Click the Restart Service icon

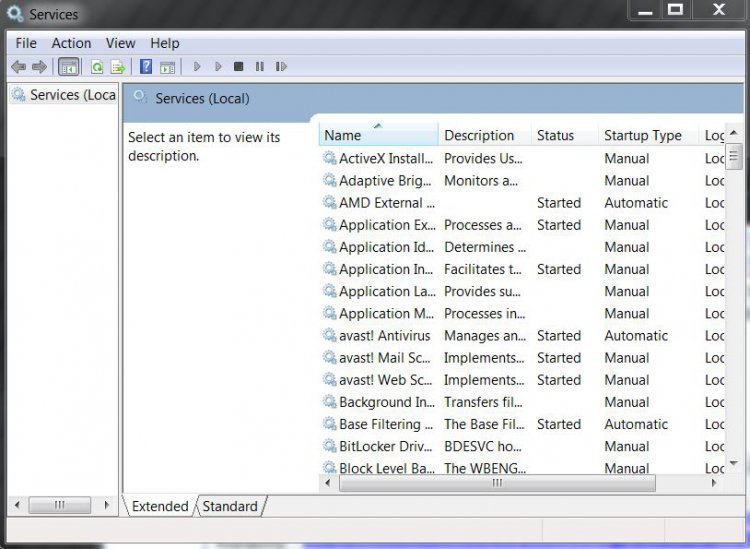(x=281, y=66)
